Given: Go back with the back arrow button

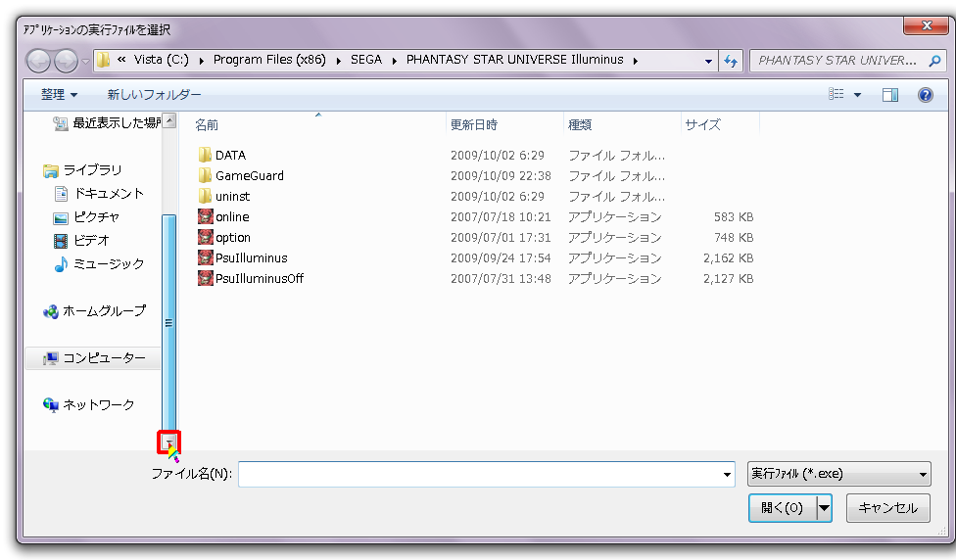Looking at the screenshot, I should tap(38, 61).
